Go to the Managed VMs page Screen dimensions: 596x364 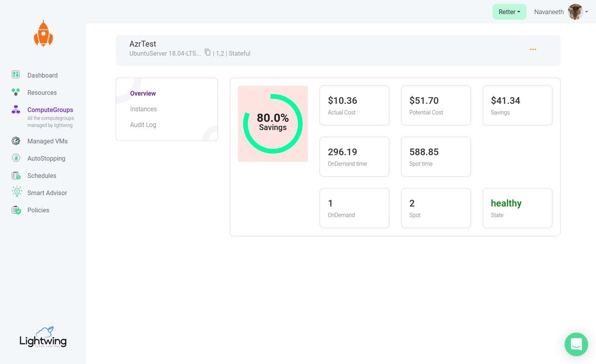[47, 141]
